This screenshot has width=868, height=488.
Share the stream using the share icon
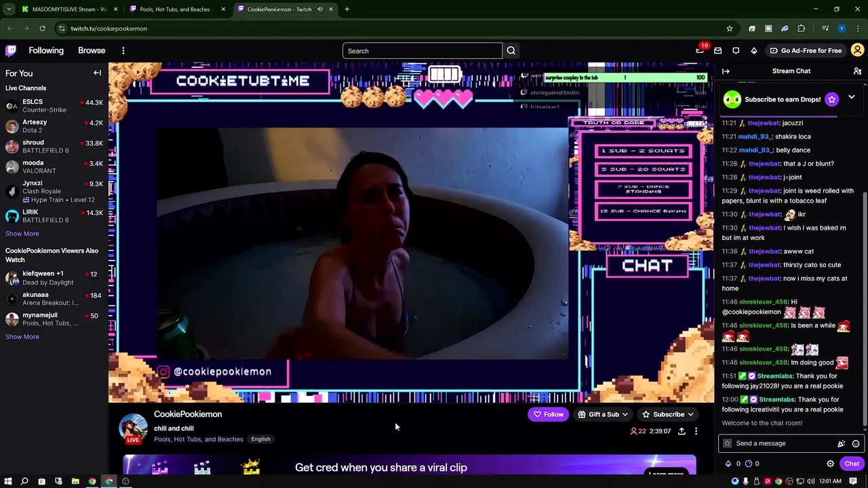click(x=682, y=431)
